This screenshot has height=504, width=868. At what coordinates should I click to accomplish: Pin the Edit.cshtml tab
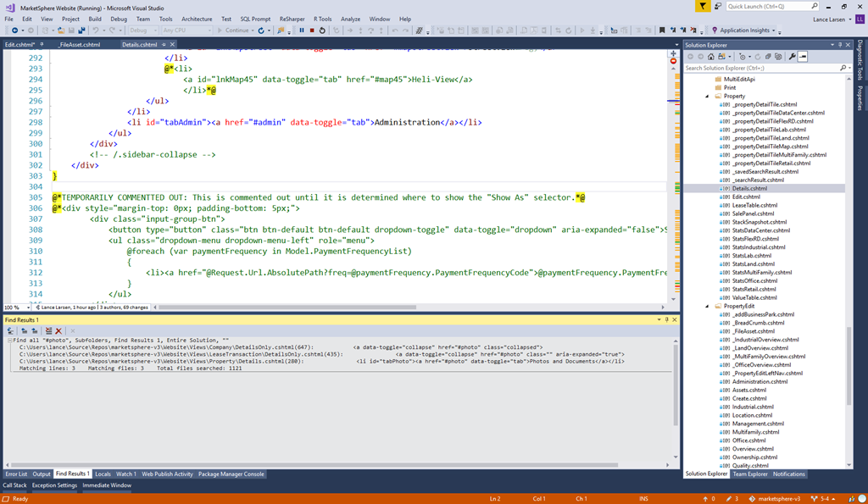click(42, 44)
